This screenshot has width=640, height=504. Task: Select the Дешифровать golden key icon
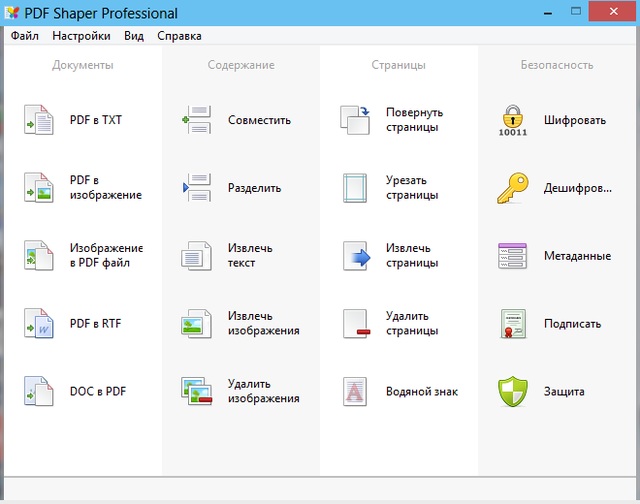[x=513, y=188]
